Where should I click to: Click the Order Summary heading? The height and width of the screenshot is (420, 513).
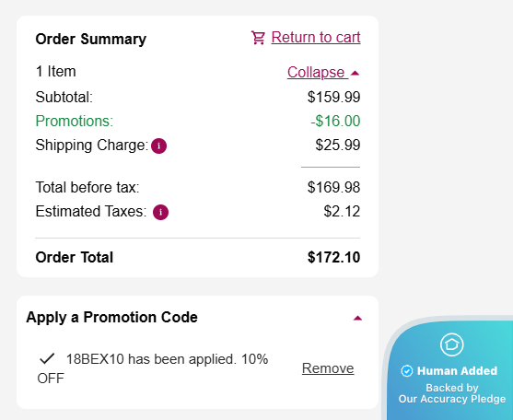pyautogui.click(x=91, y=40)
